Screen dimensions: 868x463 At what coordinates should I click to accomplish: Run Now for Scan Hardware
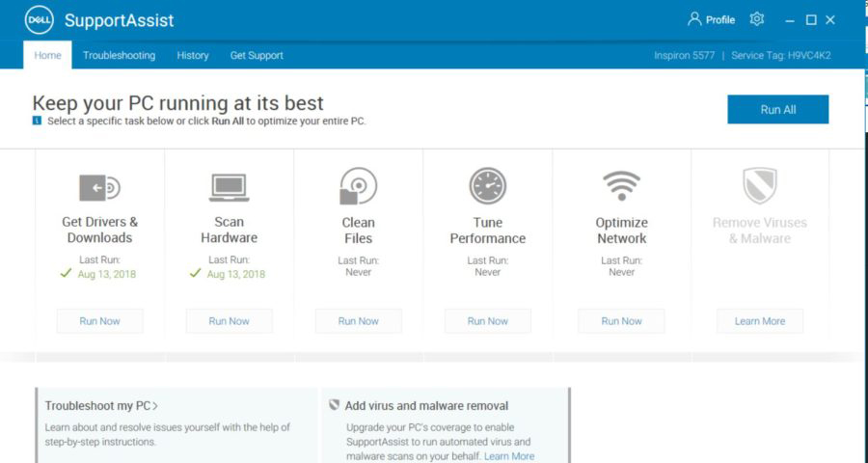pos(230,321)
